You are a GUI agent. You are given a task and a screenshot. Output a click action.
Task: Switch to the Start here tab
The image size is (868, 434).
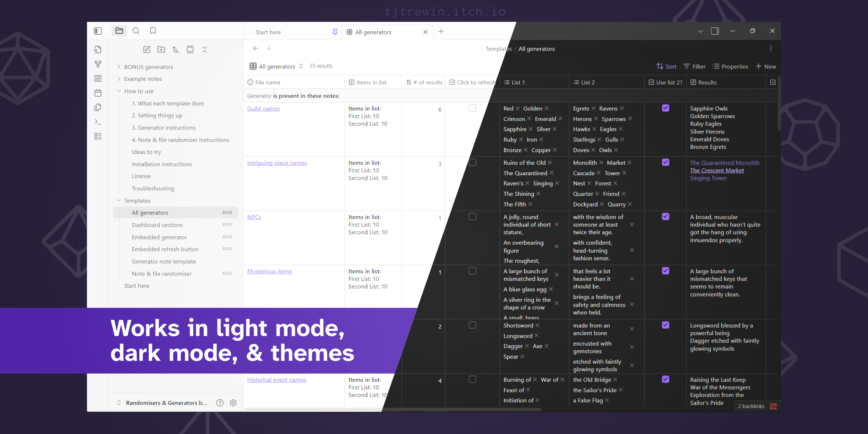(x=268, y=32)
